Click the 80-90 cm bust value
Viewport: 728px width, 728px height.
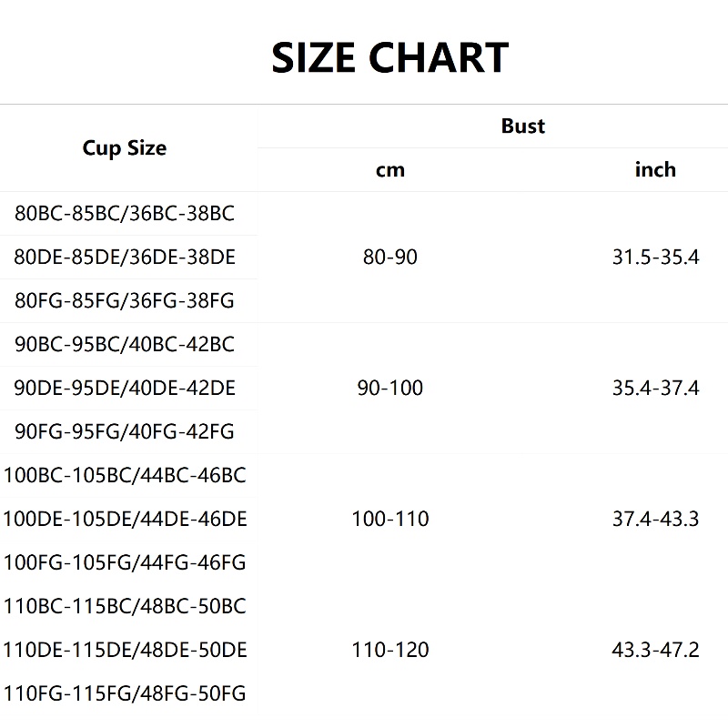click(x=389, y=258)
